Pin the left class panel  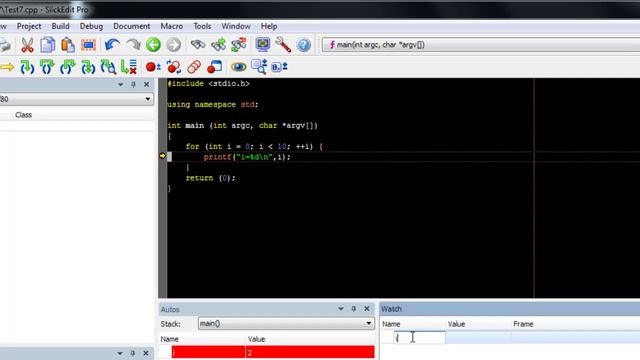point(133,84)
